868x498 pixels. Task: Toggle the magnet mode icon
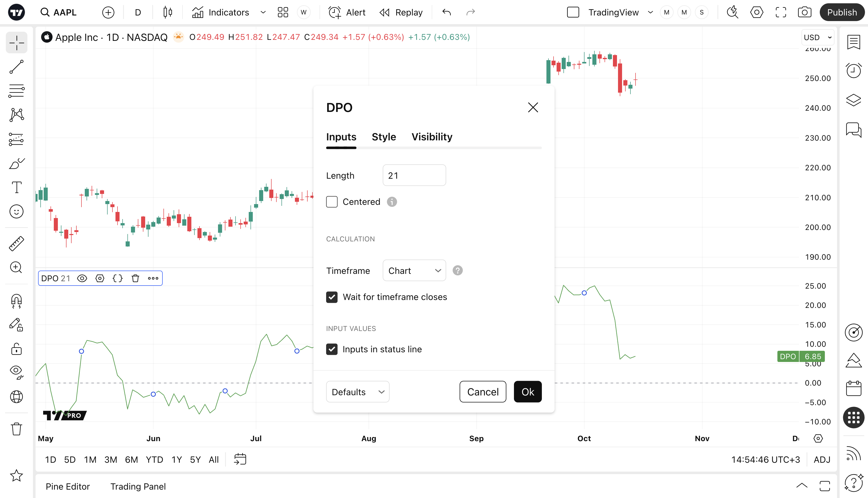pyautogui.click(x=16, y=301)
